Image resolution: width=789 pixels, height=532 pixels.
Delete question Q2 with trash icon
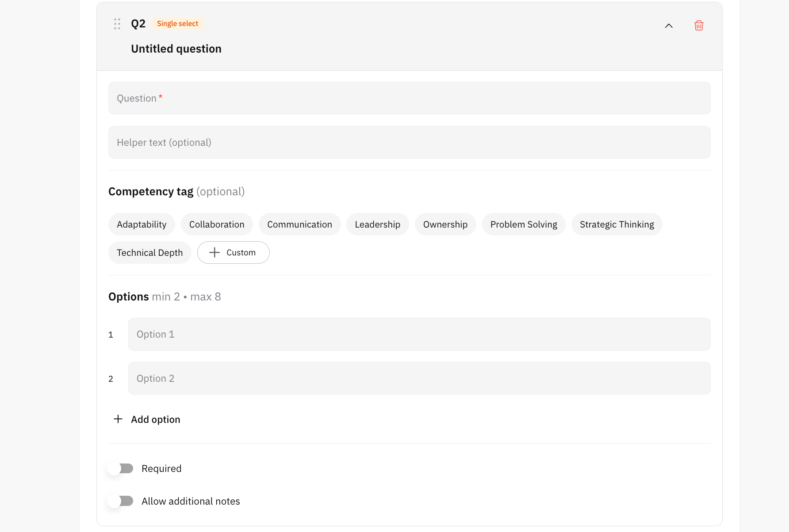(x=699, y=25)
